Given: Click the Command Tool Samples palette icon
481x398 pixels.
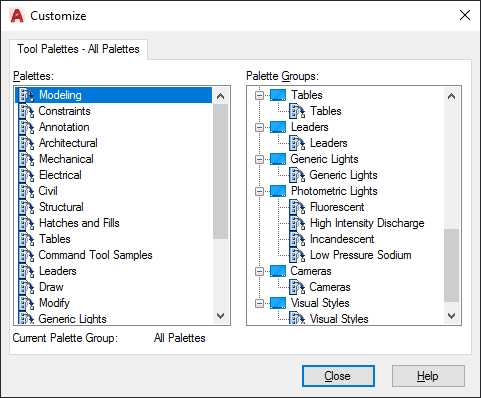Looking at the screenshot, I should pos(26,255).
